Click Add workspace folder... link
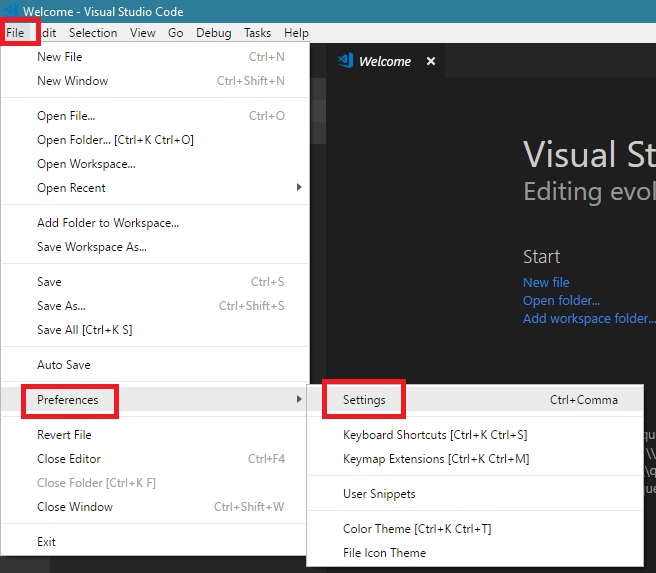The width and height of the screenshot is (656, 573). tap(588, 318)
